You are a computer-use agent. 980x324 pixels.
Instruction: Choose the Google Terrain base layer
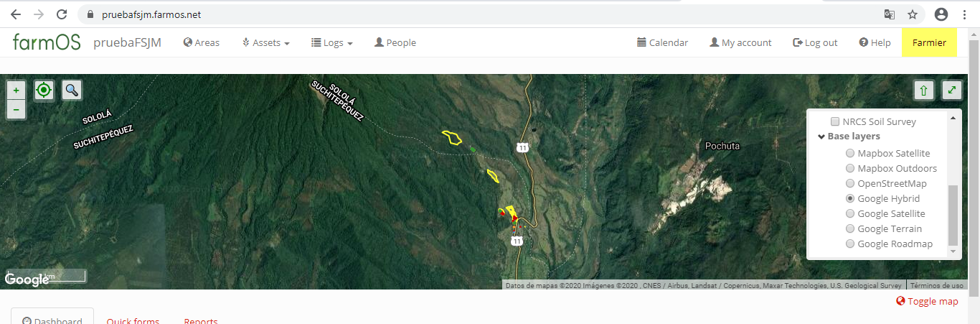pyautogui.click(x=850, y=228)
